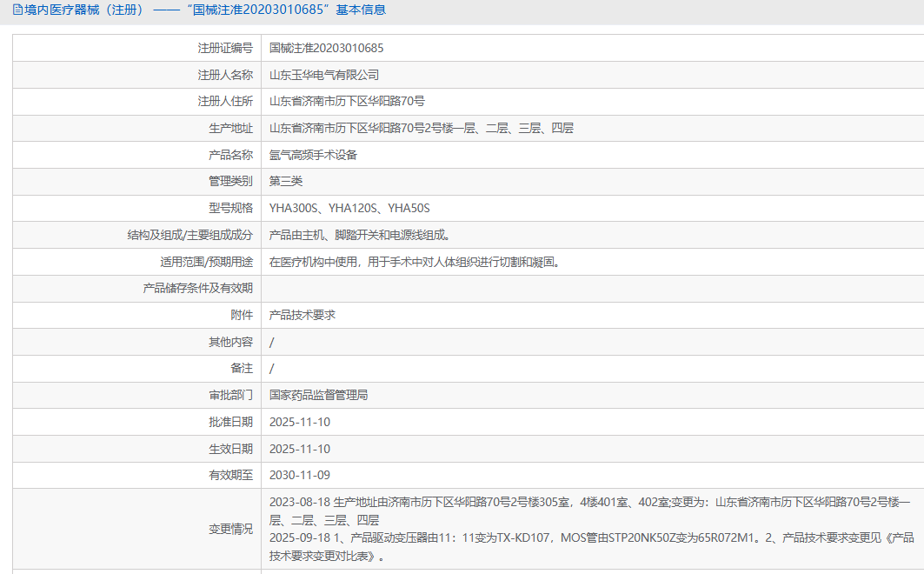The width and height of the screenshot is (924, 574).
Task: Click the empty 产品储存条件及有效期 cell
Action: [x=592, y=288]
